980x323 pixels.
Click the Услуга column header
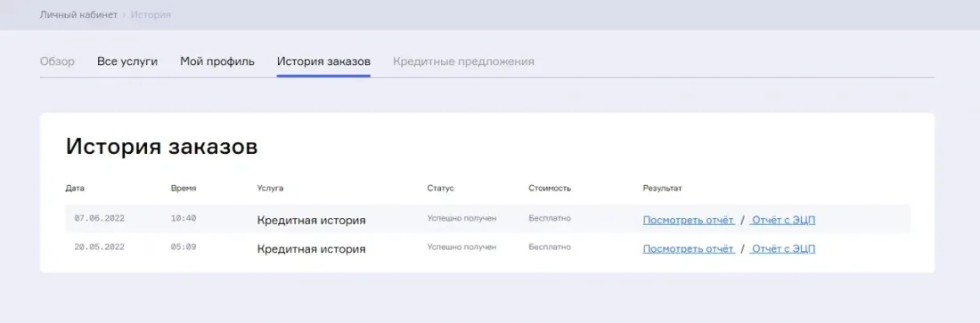pyautogui.click(x=270, y=188)
